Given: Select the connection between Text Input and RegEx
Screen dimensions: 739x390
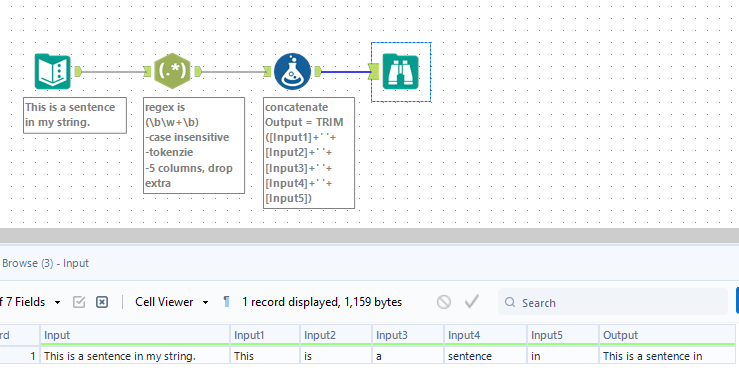Looking at the screenshot, I should pyautogui.click(x=113, y=72).
